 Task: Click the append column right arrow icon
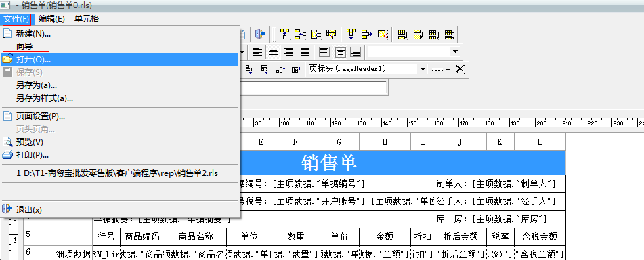pos(366,35)
